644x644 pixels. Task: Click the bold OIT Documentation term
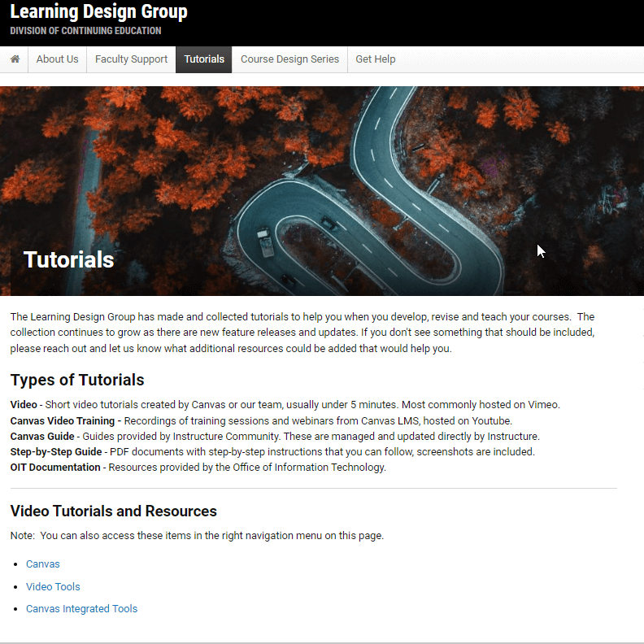click(55, 468)
